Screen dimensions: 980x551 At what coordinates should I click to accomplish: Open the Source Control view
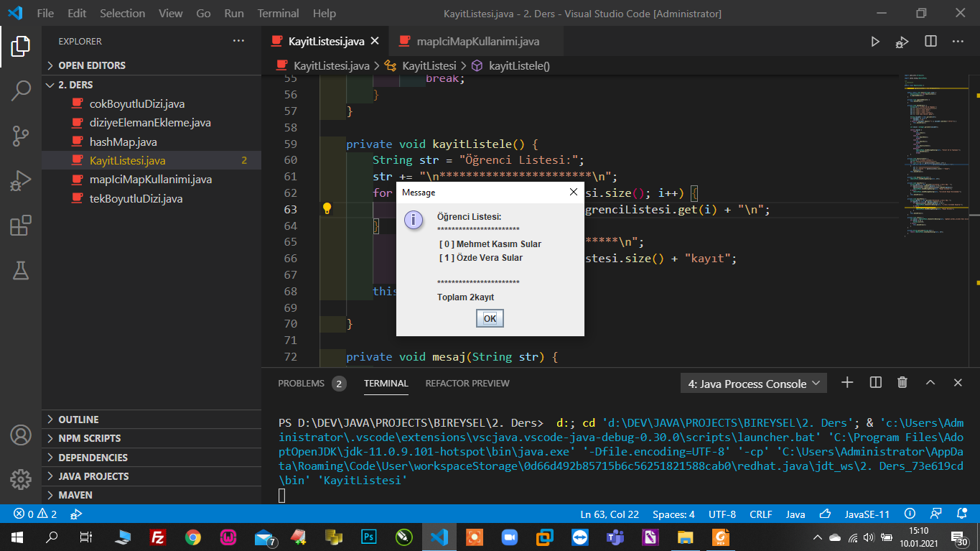(x=20, y=135)
